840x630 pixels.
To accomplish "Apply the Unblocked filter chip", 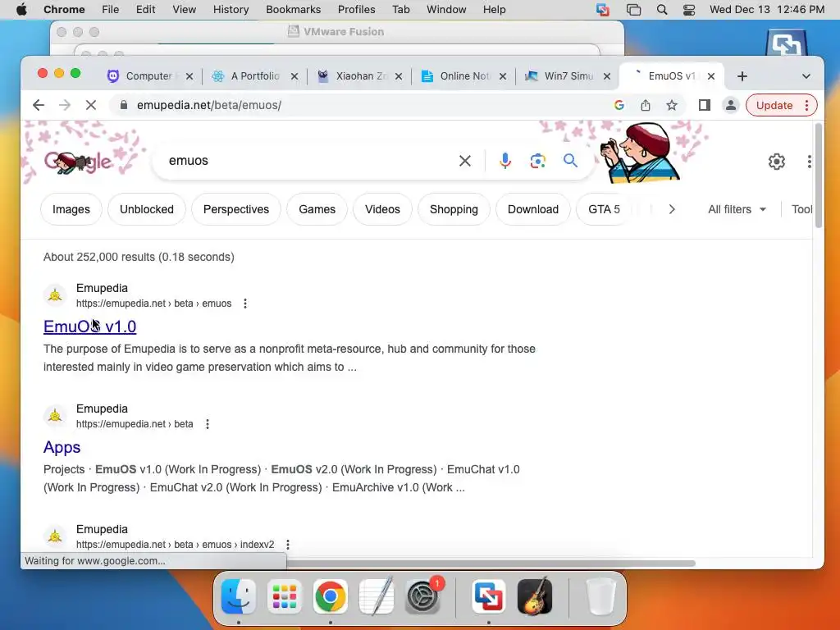I will 147,209.
